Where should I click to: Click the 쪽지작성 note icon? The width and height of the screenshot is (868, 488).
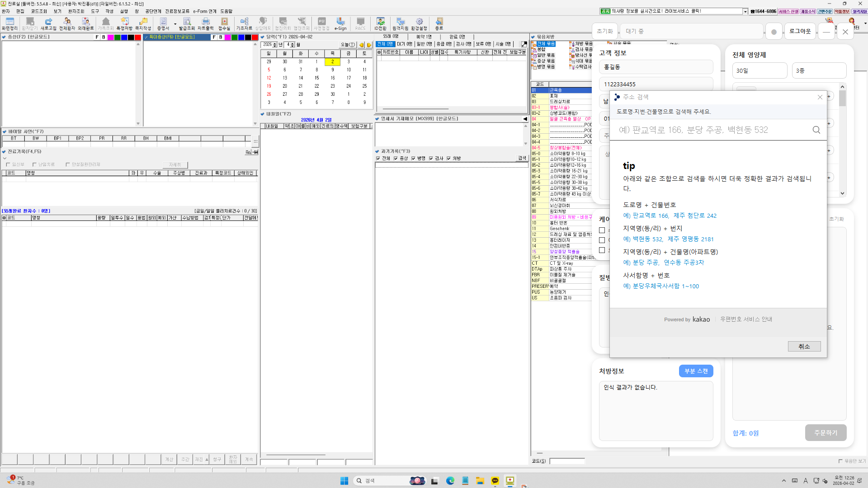tap(143, 24)
